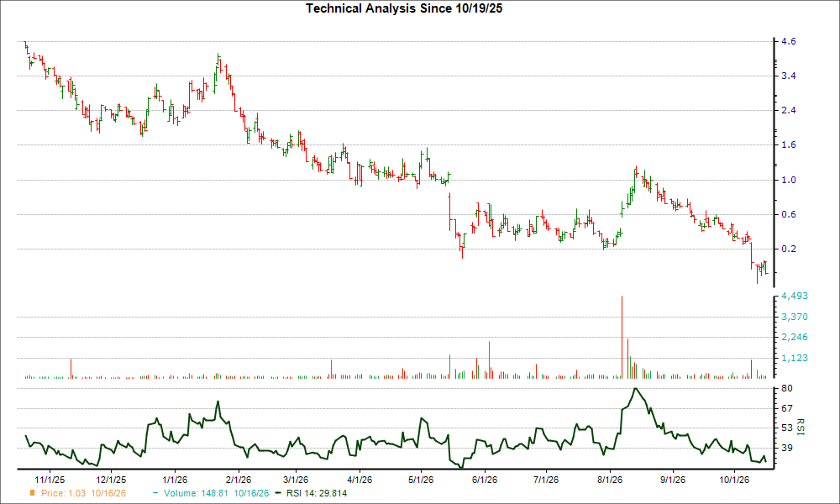The image size is (840, 504).
Task: Click the 2/1/26 date axis label
Action: click(x=238, y=480)
